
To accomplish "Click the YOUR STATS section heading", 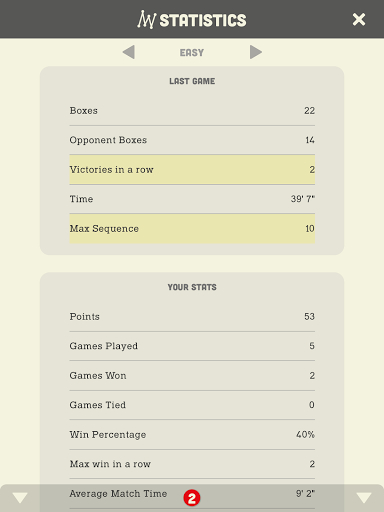I will click(192, 287).
